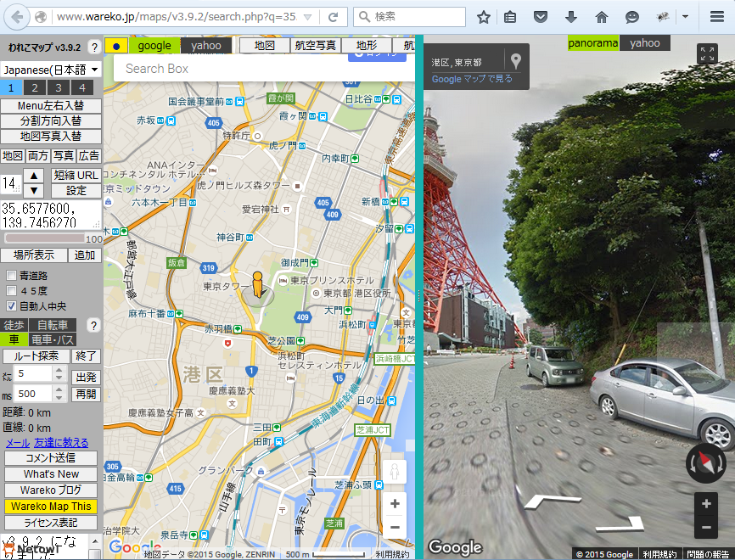This screenshot has height=560, width=735.
Task: Click the browser back arrow button
Action: point(17,17)
